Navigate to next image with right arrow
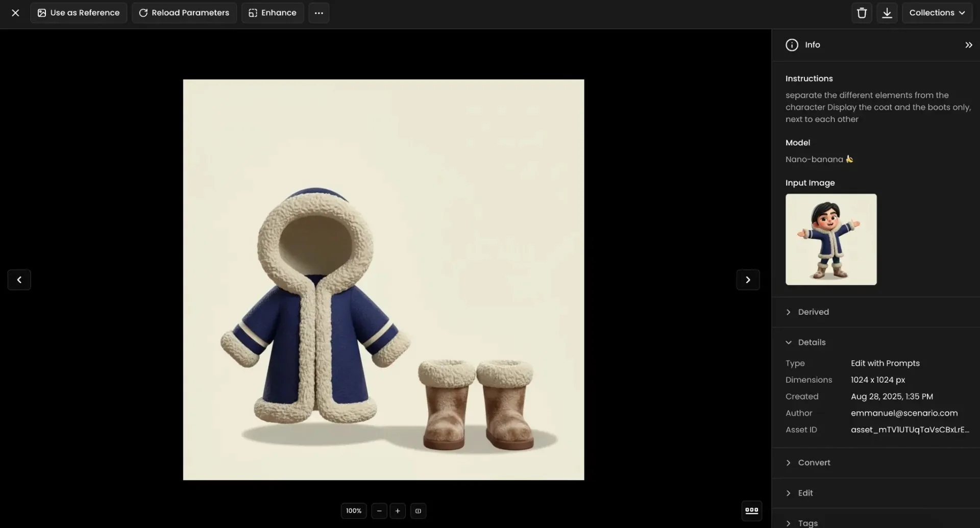The image size is (980, 528). point(747,280)
